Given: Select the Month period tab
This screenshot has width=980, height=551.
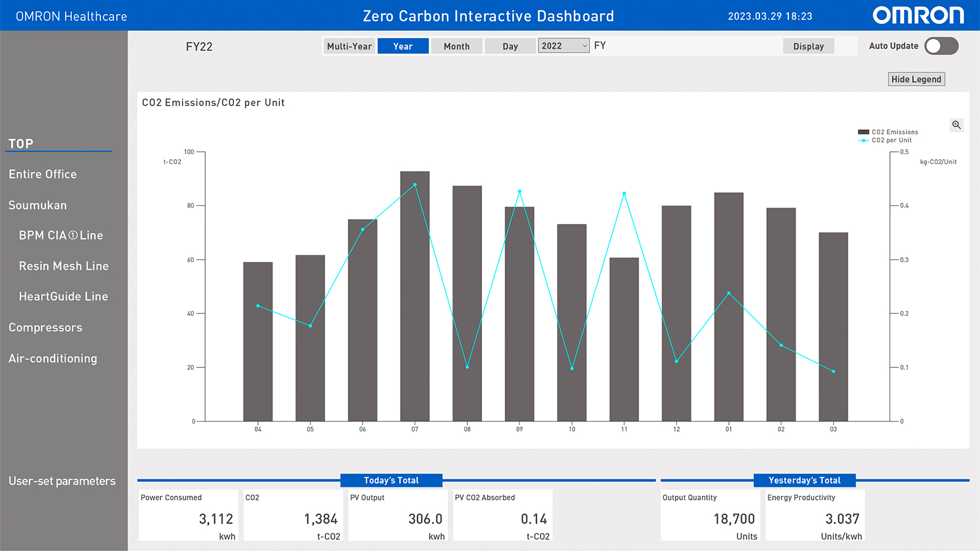Looking at the screenshot, I should pyautogui.click(x=456, y=47).
